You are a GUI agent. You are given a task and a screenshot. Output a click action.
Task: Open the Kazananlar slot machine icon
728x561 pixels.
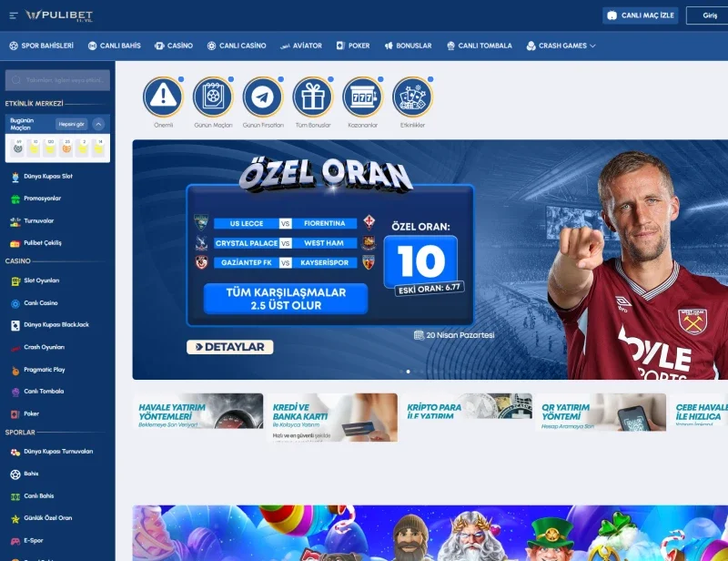coord(362,97)
